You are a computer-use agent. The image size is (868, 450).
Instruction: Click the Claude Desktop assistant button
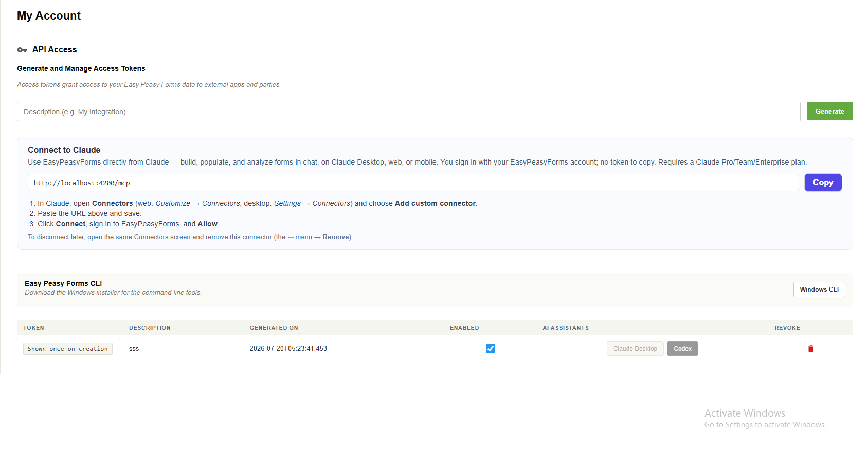pyautogui.click(x=635, y=349)
